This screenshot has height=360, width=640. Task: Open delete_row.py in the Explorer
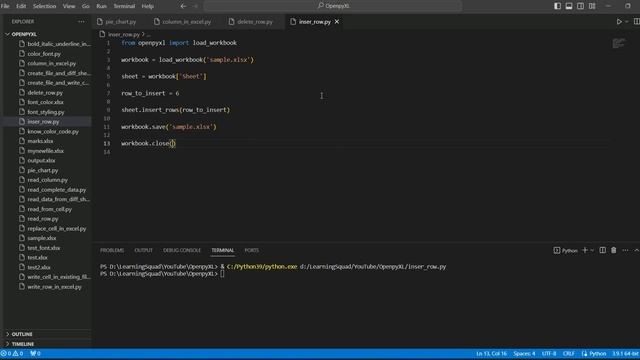(45, 93)
